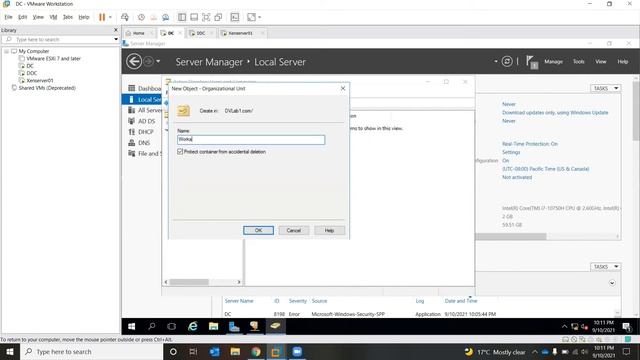Screen dimensions: 640x360
Task: Open the console view toolbar icon
Action: click(235, 17)
